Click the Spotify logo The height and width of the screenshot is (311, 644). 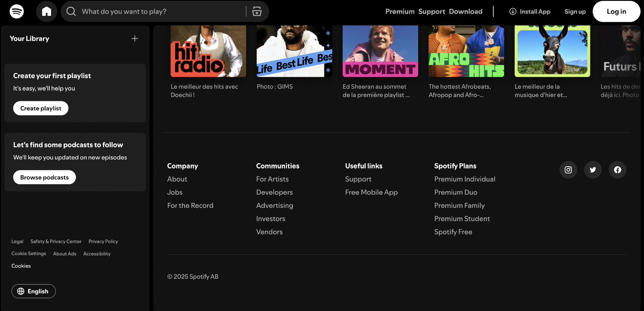pyautogui.click(x=17, y=12)
